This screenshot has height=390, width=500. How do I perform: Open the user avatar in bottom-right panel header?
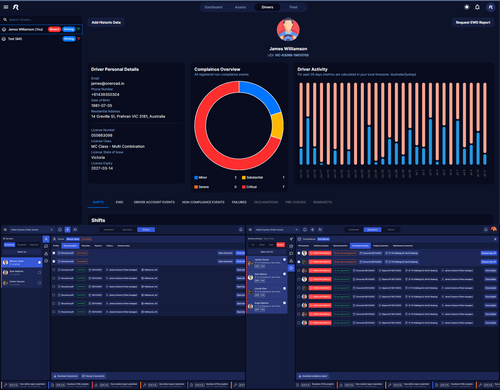coord(494,229)
